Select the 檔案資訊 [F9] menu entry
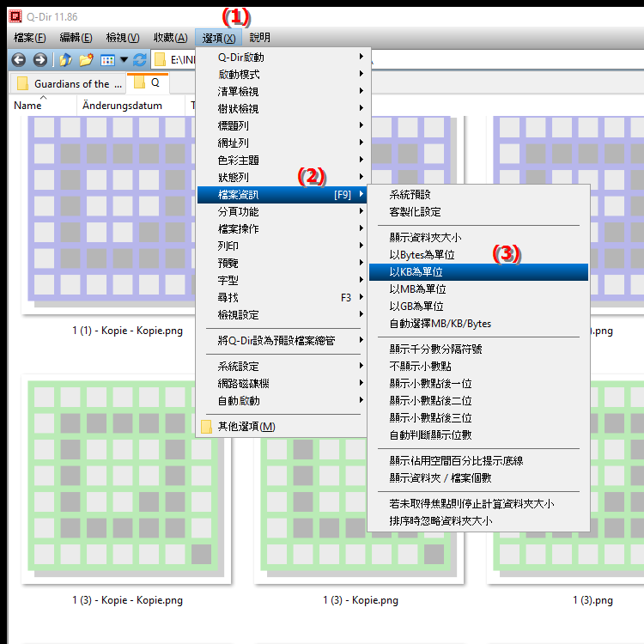Image resolution: width=644 pixels, height=644 pixels. (283, 195)
